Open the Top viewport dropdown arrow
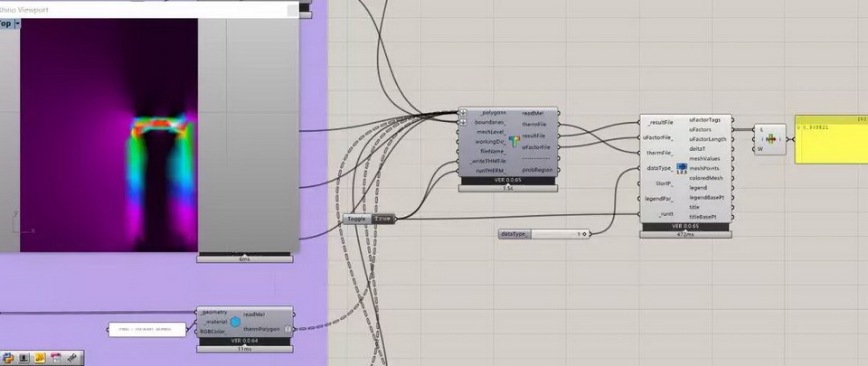This screenshot has height=366, width=868. tap(17, 24)
